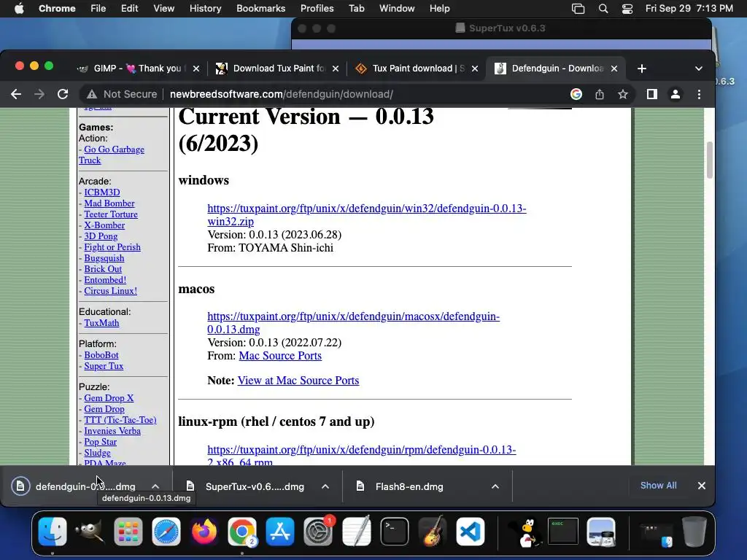Screen dimensions: 747x560
Task: Open Terminal from the dock
Action: (x=395, y=532)
